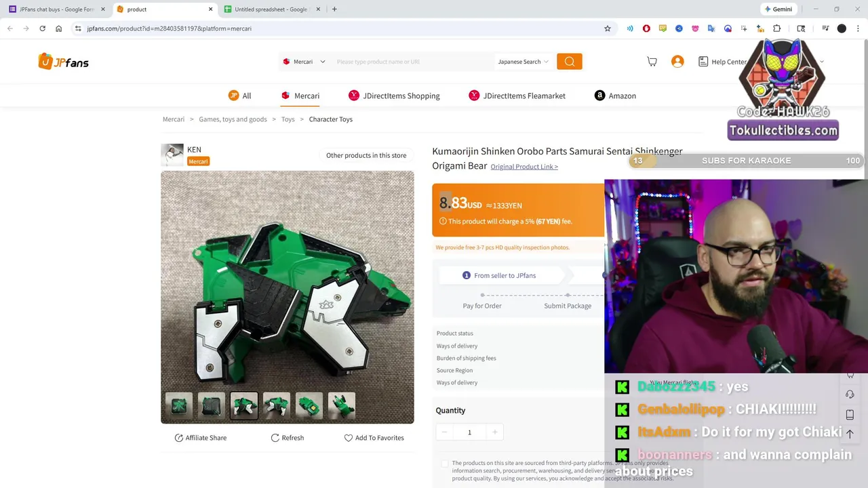The width and height of the screenshot is (868, 488).
Task: Click the seller KEN avatar
Action: point(172,155)
